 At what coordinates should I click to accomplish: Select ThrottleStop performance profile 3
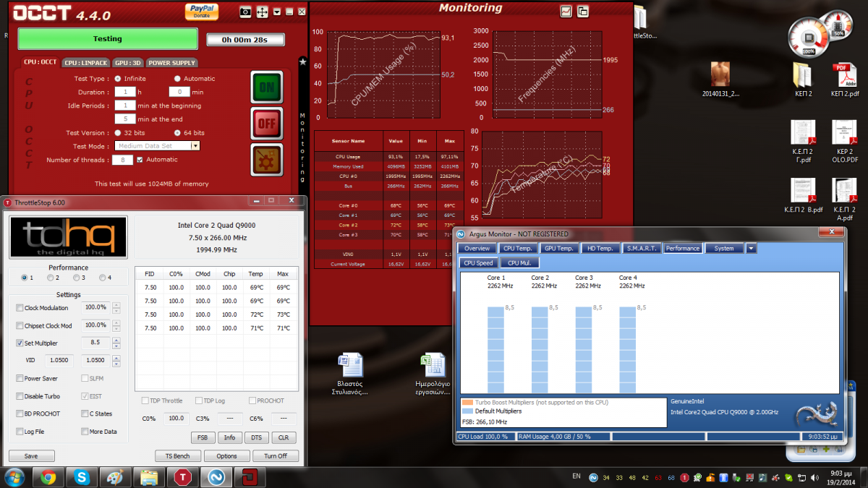tap(77, 278)
